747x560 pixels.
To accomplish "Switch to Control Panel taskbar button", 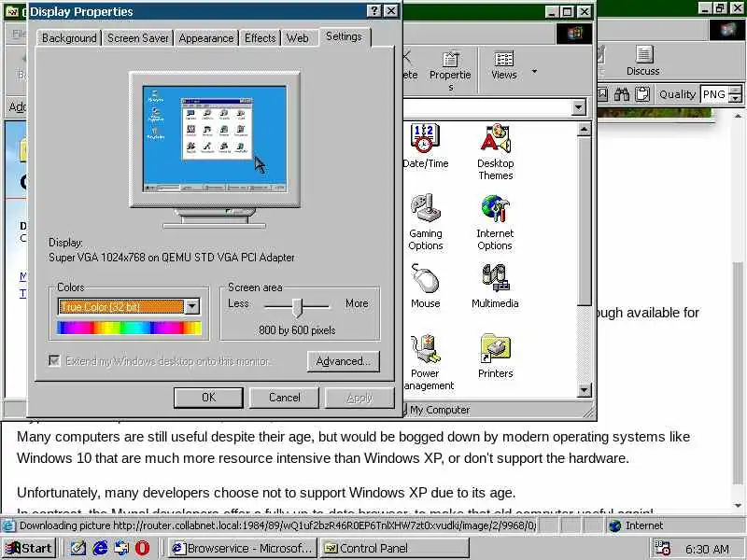I will click(x=394, y=548).
